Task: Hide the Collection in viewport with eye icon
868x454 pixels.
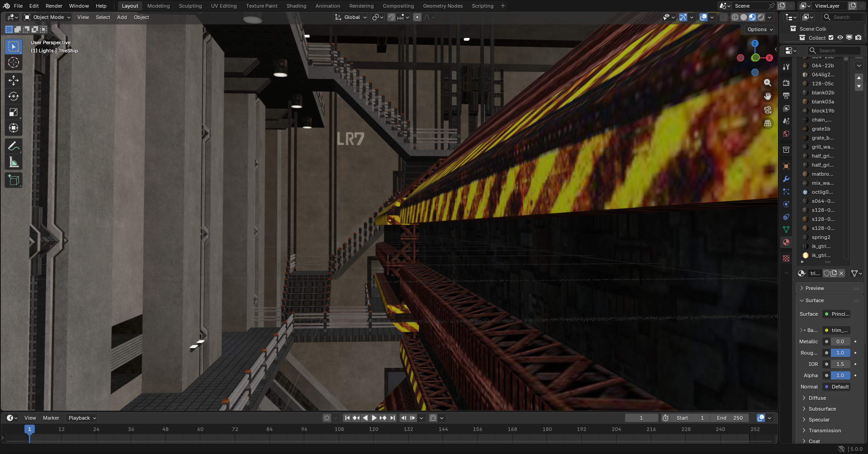Action: tap(840, 37)
